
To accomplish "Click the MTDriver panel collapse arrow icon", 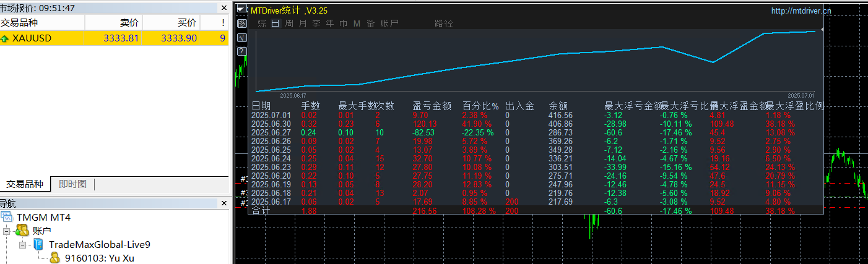I will 242,10.
